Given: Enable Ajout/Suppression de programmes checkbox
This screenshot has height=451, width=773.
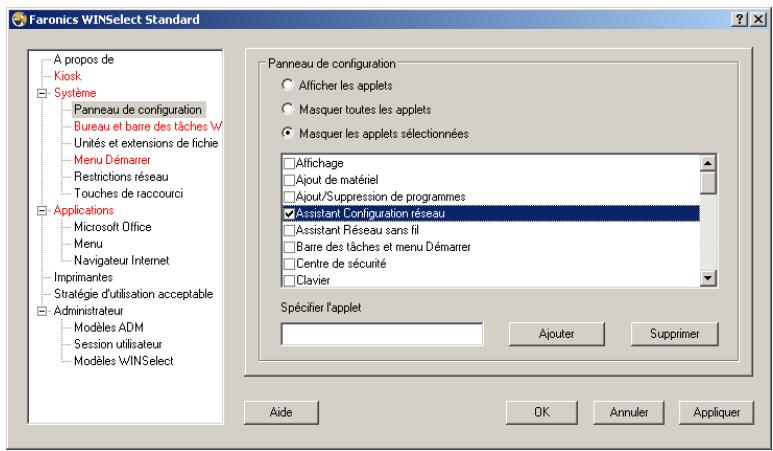Looking at the screenshot, I should click(x=289, y=197).
